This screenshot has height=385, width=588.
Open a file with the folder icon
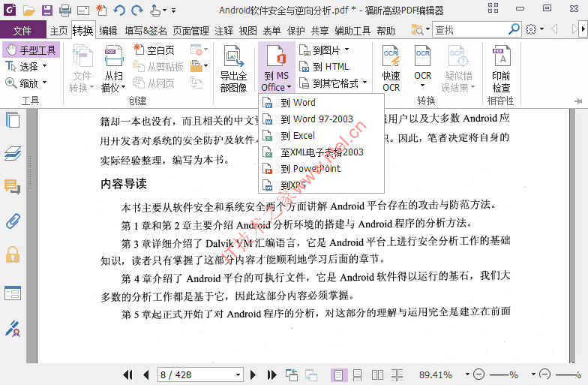(28, 11)
